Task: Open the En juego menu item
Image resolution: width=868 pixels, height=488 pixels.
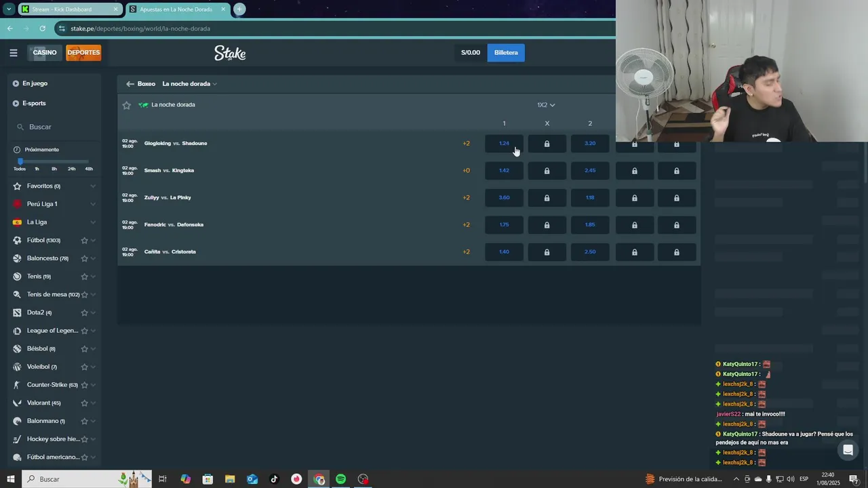Action: (x=35, y=83)
